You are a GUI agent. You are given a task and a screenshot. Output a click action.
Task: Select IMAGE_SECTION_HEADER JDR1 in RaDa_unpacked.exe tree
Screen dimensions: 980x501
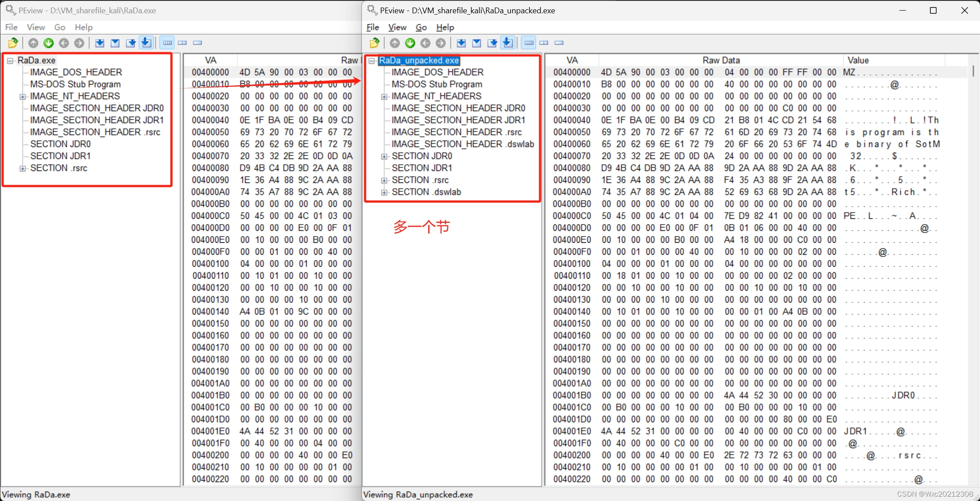click(x=459, y=120)
